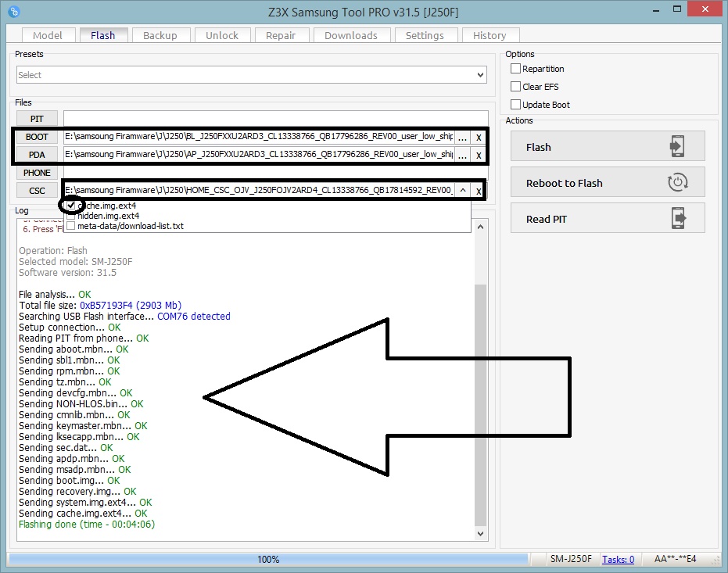Open the Tasks: 0 link
The height and width of the screenshot is (573, 728).
pos(618,559)
